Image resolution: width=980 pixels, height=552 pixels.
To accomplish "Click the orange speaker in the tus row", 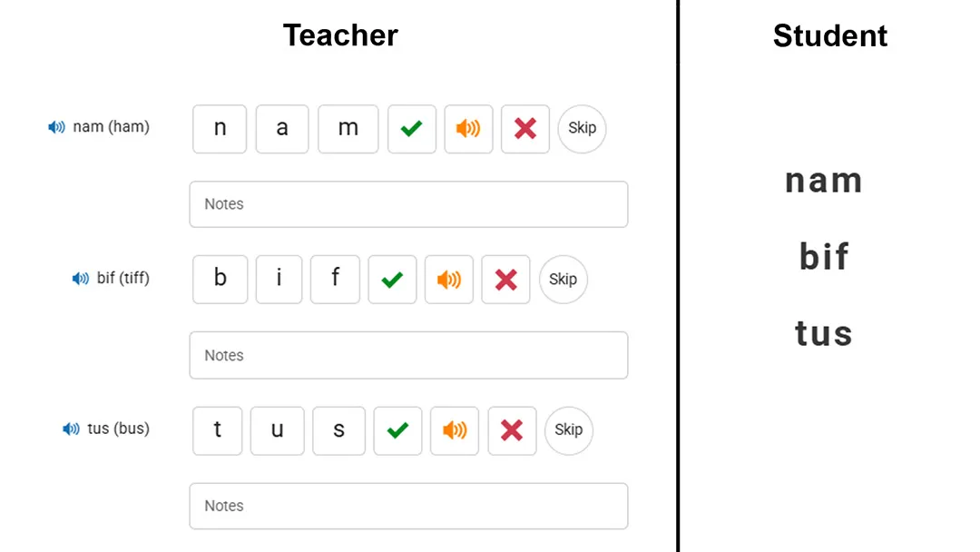I will 455,430.
